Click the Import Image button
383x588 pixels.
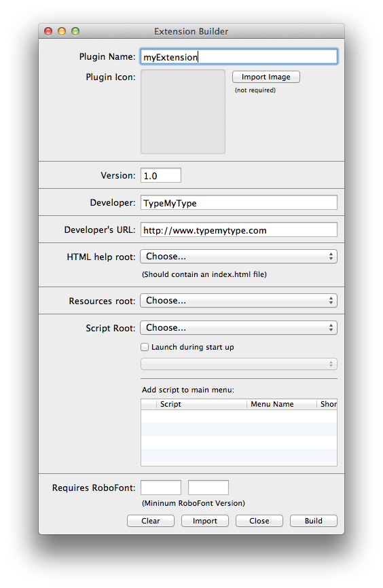tap(266, 77)
